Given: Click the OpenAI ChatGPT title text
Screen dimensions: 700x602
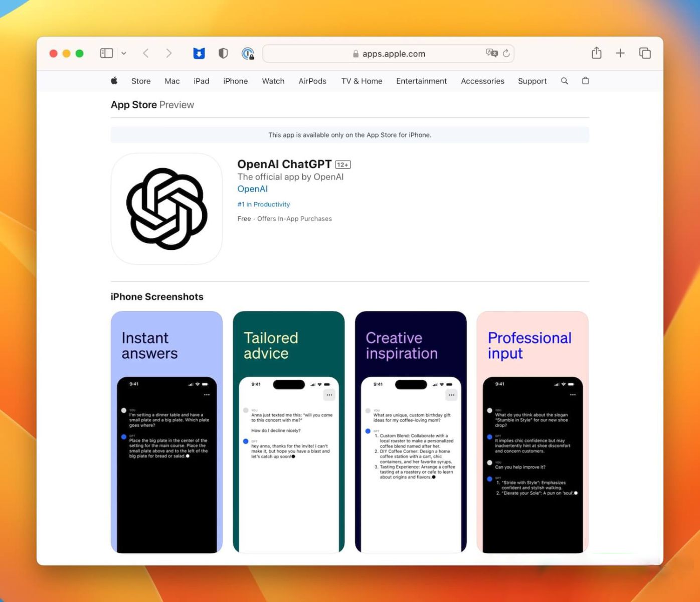Looking at the screenshot, I should (x=284, y=164).
